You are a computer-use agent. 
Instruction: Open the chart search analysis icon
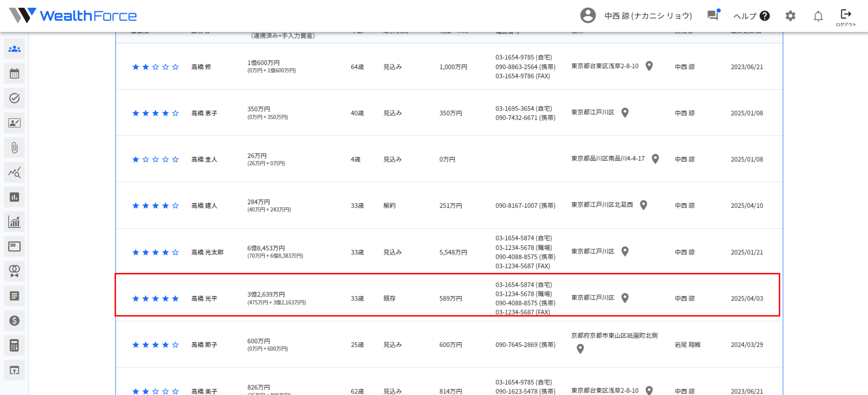point(14,172)
